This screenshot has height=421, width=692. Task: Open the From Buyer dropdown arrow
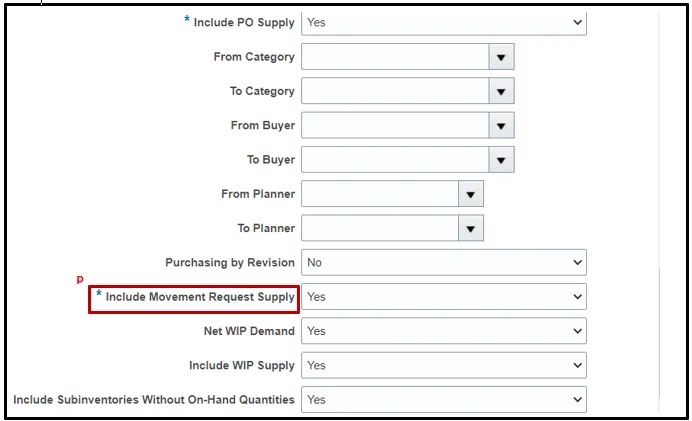pos(501,126)
